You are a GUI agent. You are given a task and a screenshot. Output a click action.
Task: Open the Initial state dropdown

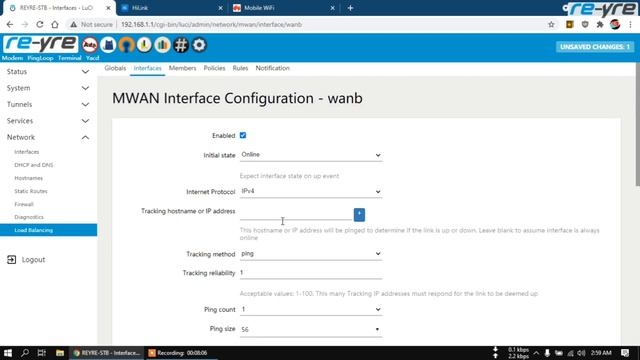pos(311,155)
